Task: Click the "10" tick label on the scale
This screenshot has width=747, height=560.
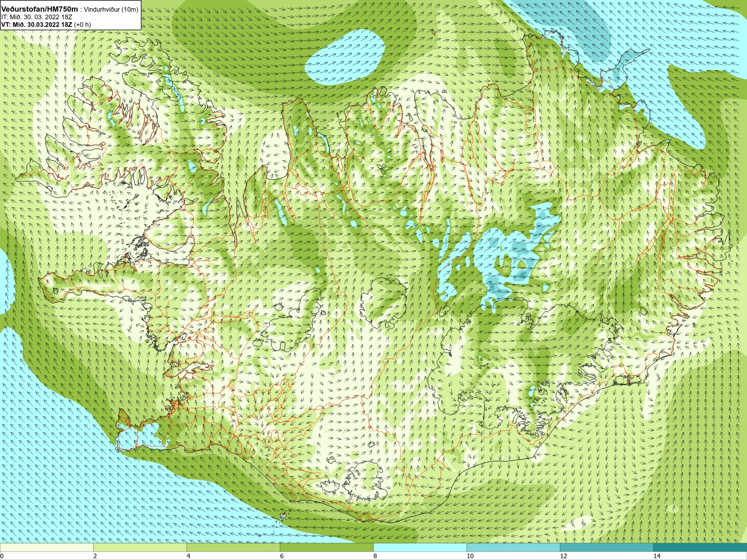Action: coord(470,556)
